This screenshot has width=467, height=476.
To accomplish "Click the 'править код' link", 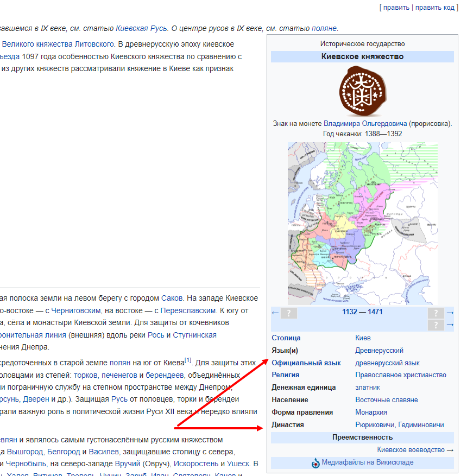I will (435, 7).
